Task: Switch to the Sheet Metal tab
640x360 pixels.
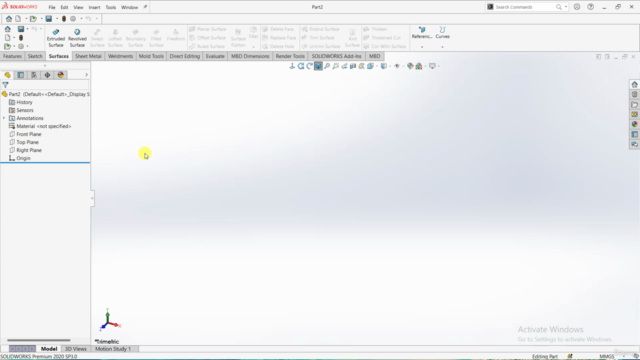Action: tap(88, 56)
